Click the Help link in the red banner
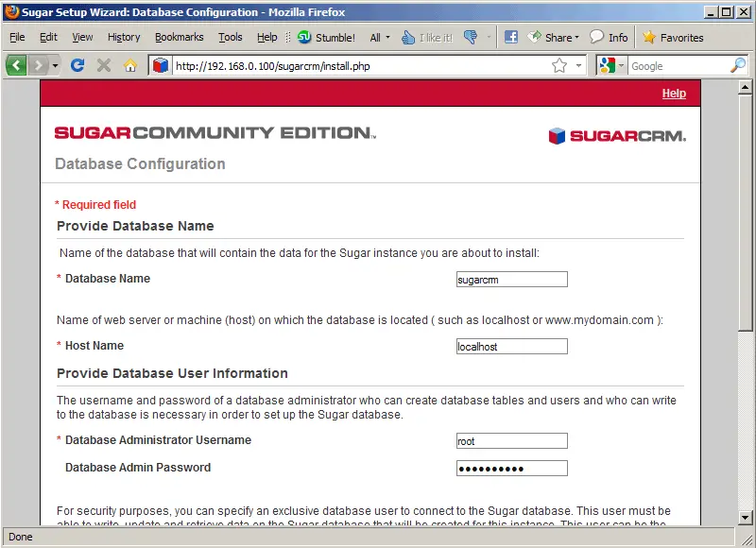The width and height of the screenshot is (756, 548). pos(674,94)
